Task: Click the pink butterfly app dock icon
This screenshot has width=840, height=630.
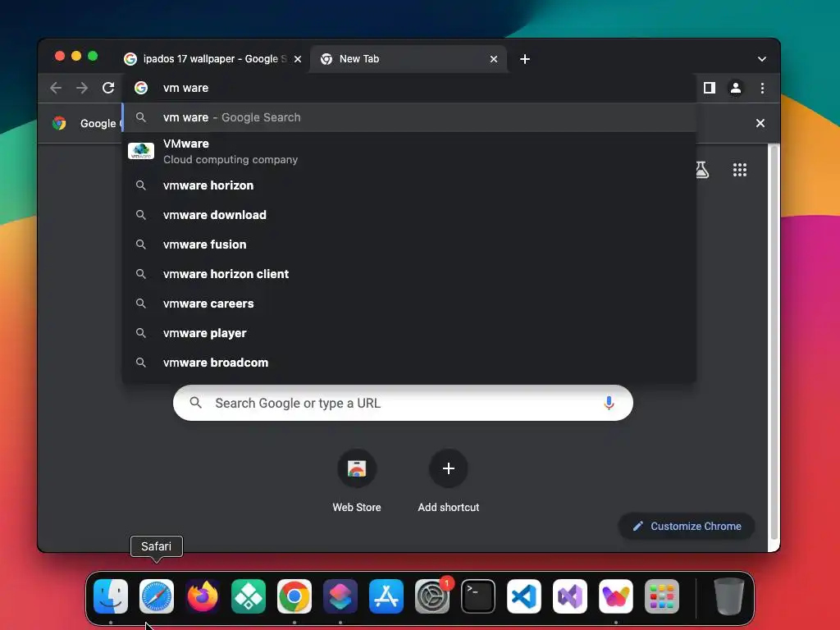Action: point(616,596)
